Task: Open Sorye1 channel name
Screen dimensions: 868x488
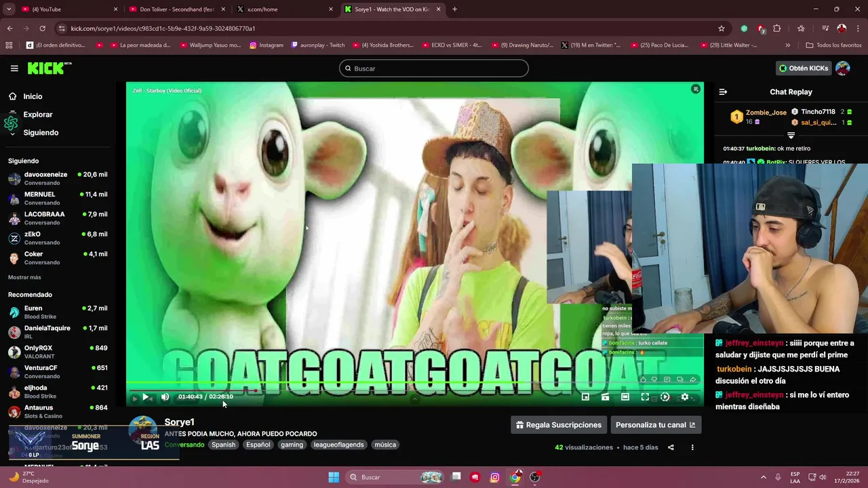Action: pyautogui.click(x=179, y=422)
